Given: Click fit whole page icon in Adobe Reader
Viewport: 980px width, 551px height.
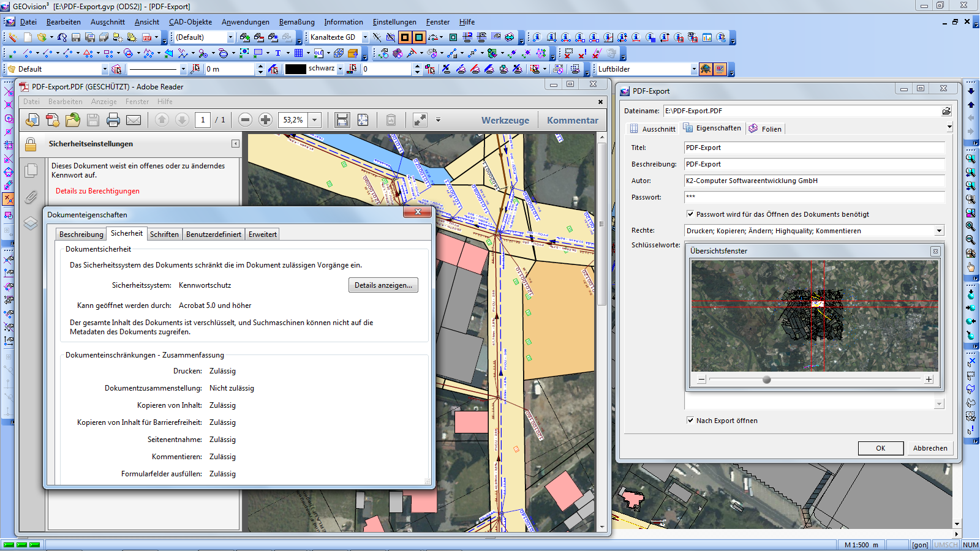Looking at the screenshot, I should coord(363,120).
